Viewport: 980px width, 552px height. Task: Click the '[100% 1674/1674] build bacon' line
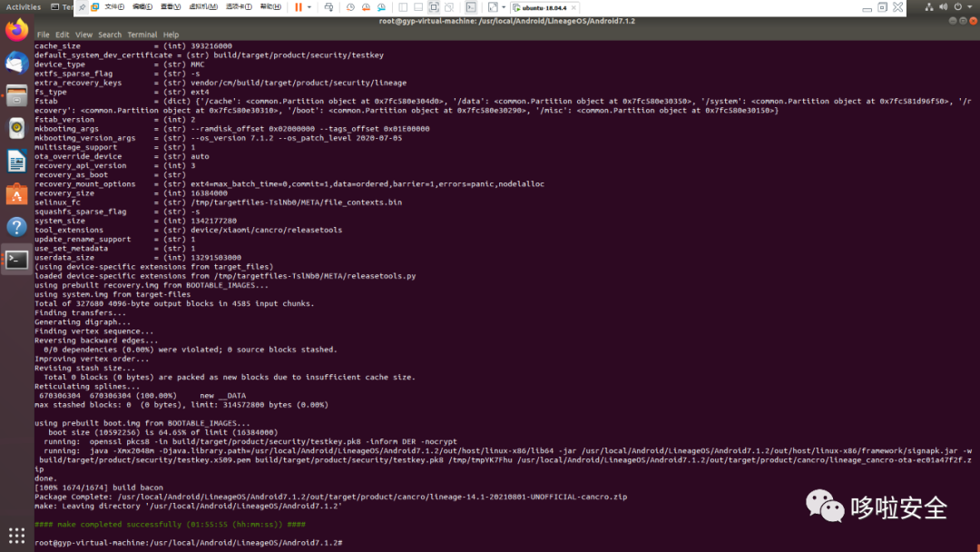coord(99,488)
